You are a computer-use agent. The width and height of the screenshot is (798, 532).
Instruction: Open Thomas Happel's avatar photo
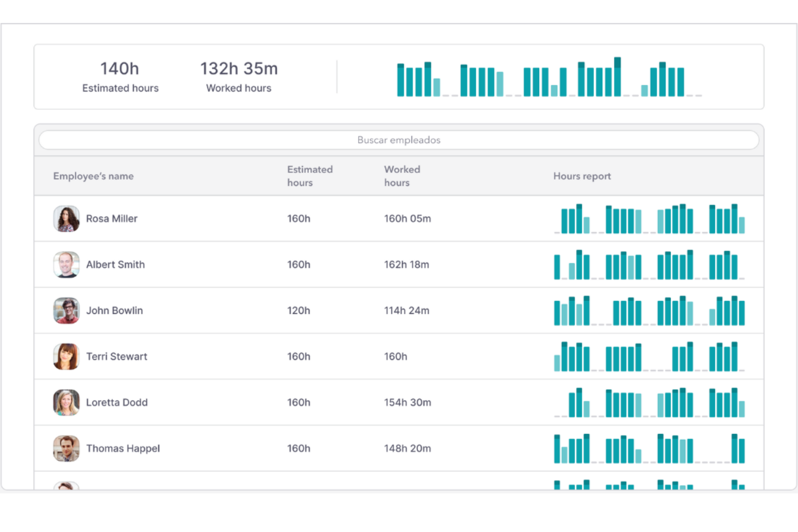coord(66,448)
